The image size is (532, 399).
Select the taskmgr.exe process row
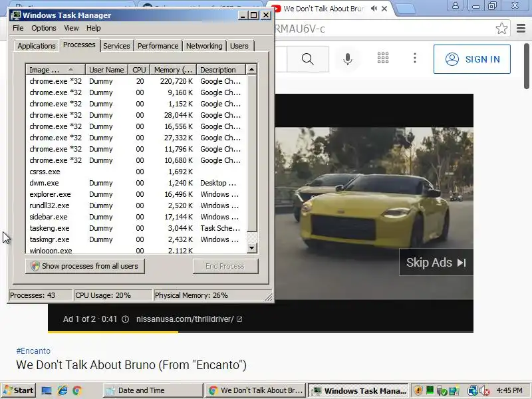coord(136,239)
